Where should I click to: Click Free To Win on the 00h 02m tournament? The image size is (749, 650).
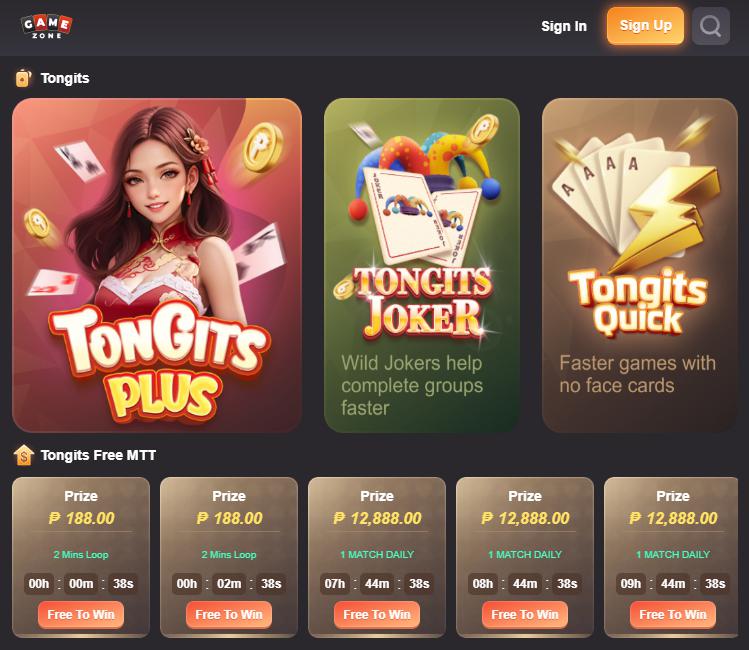[x=229, y=614]
